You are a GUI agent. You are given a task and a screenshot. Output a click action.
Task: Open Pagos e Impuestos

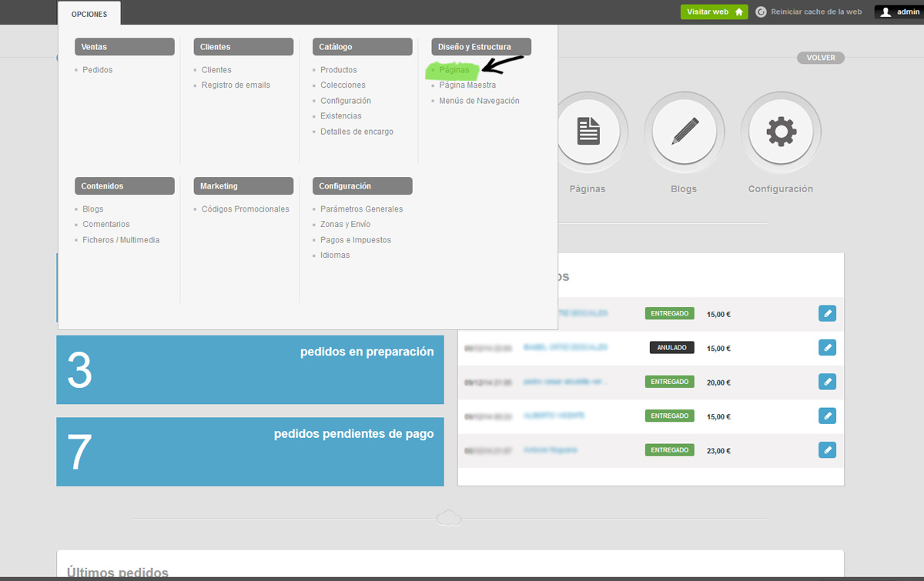356,240
